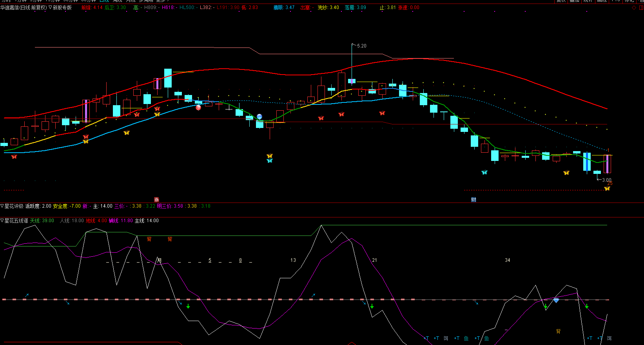Viewport: 644px width, 345px height.
Task: Click the stock title 华谊嘉信(日线 前复权)
Action: [24, 7]
